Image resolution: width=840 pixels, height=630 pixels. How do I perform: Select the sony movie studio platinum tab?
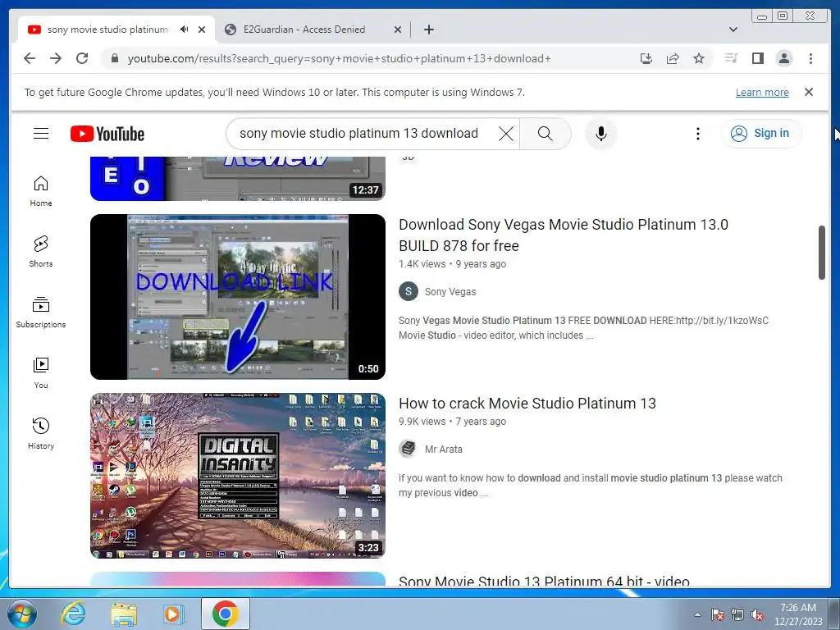point(107,30)
